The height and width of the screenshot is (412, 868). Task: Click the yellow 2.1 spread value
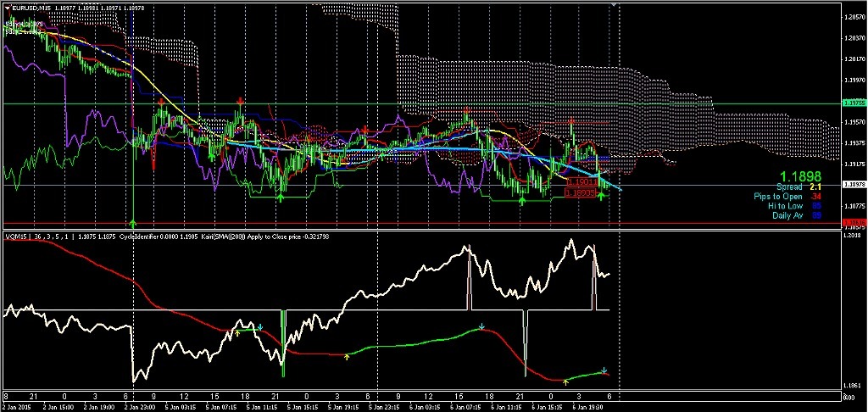816,187
